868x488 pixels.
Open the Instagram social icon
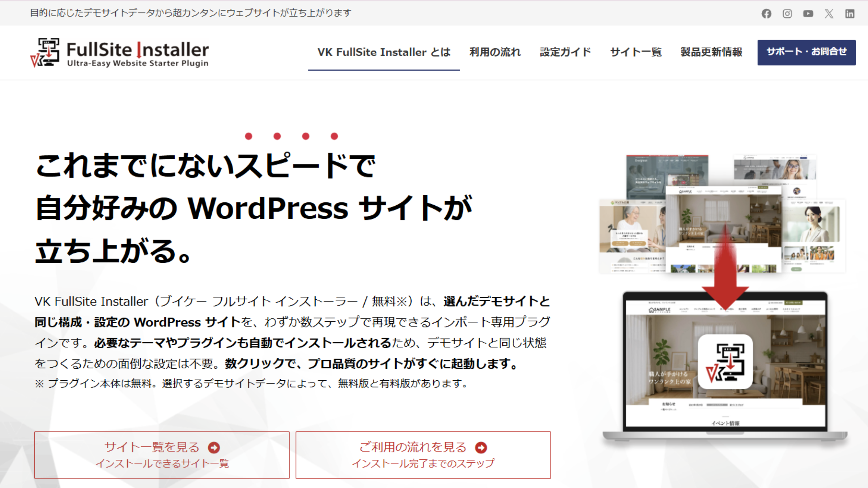click(x=787, y=14)
